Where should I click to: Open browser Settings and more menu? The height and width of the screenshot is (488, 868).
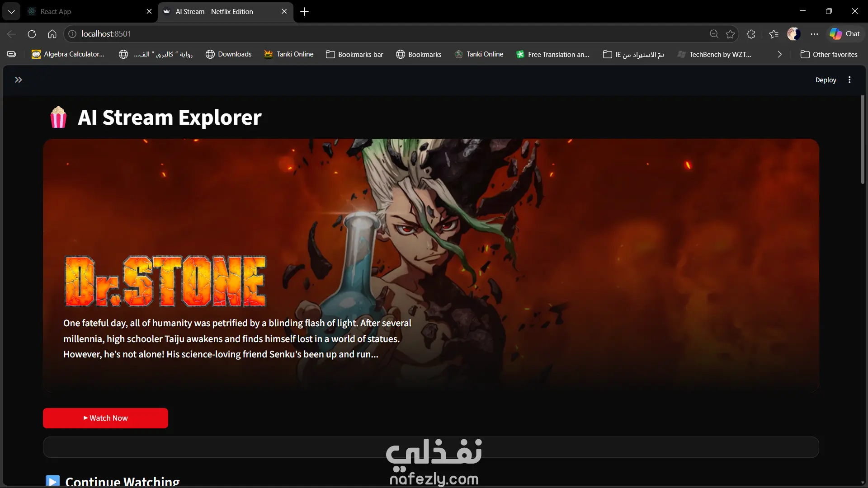tap(814, 34)
